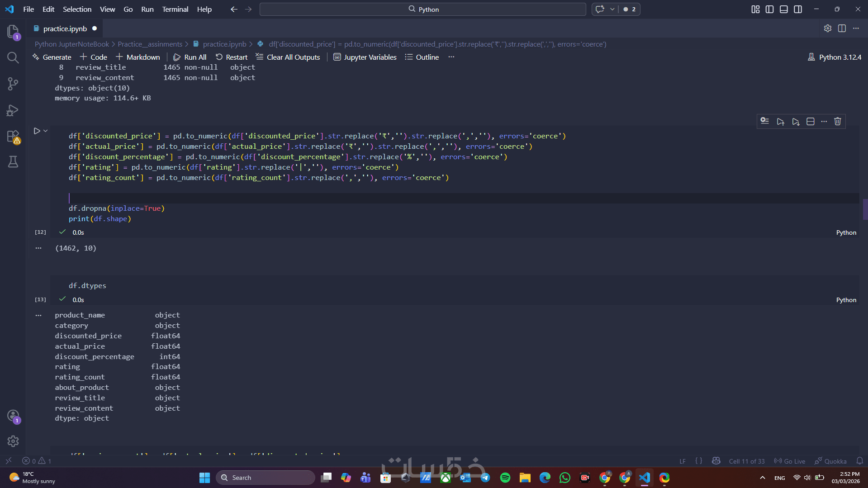The image size is (868, 488).
Task: Open the notebook toolbar overflow menu
Action: point(451,57)
